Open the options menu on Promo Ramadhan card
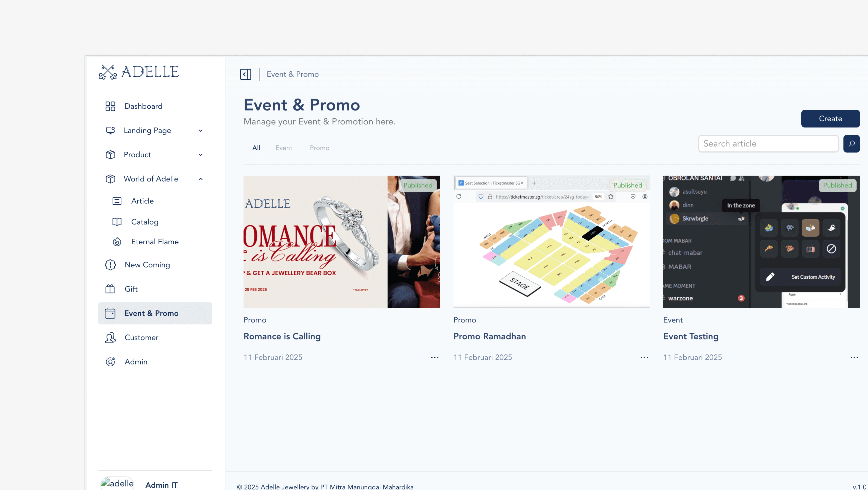This screenshot has height=490, width=868. [644, 358]
